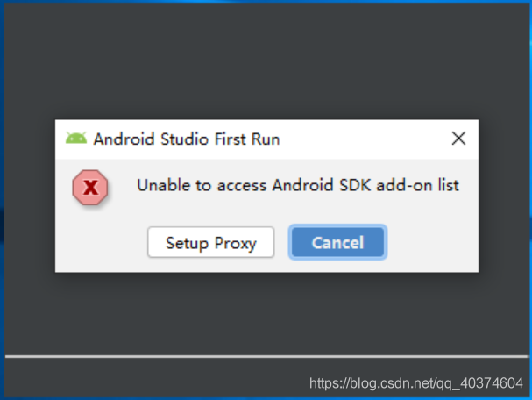Click the blue desktop strip at the left edge
This screenshot has height=400, width=532.
tap(2, 200)
